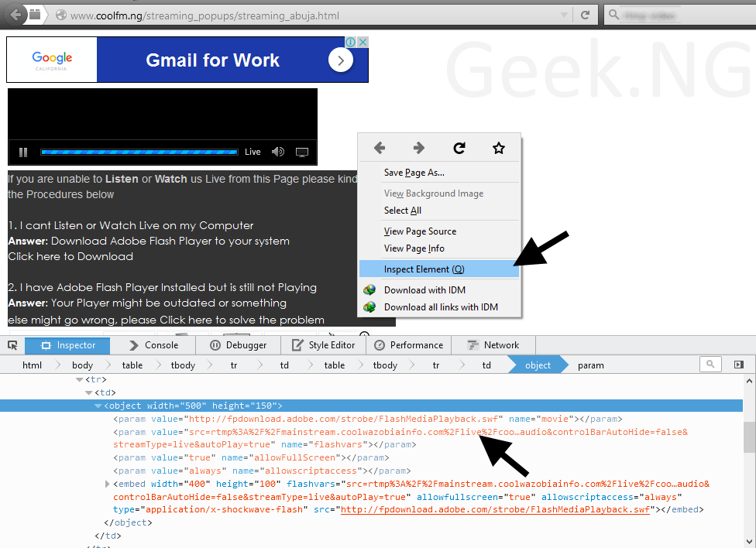The image size is (756, 548).
Task: Select body in the breadcrumb
Action: pos(82,365)
